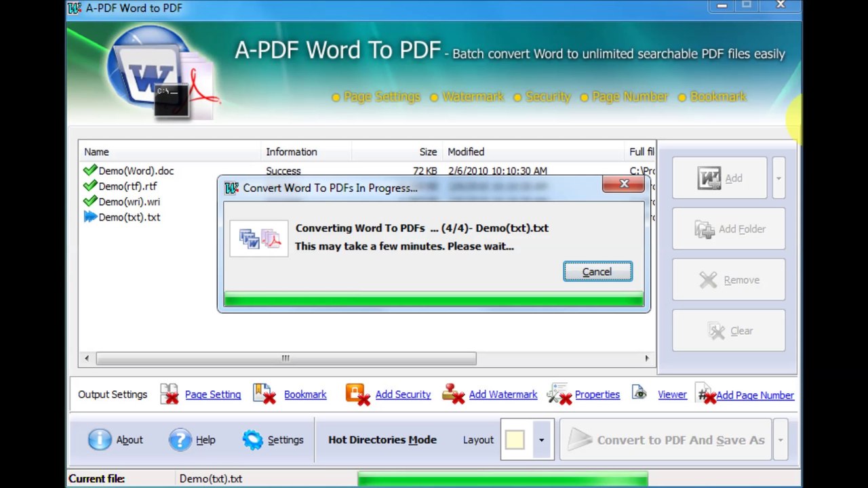Open the Page Setting link
868x488 pixels.
click(x=213, y=394)
